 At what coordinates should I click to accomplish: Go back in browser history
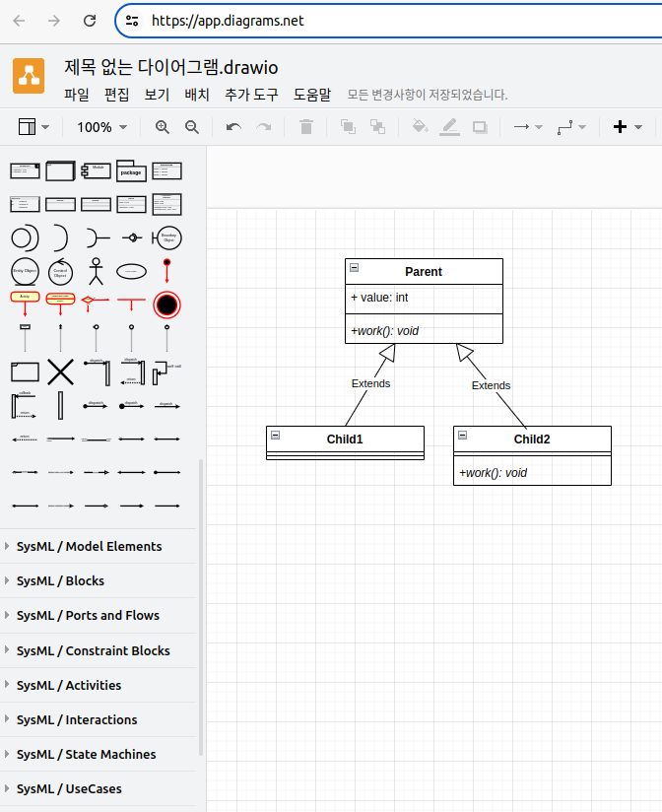coord(19,21)
